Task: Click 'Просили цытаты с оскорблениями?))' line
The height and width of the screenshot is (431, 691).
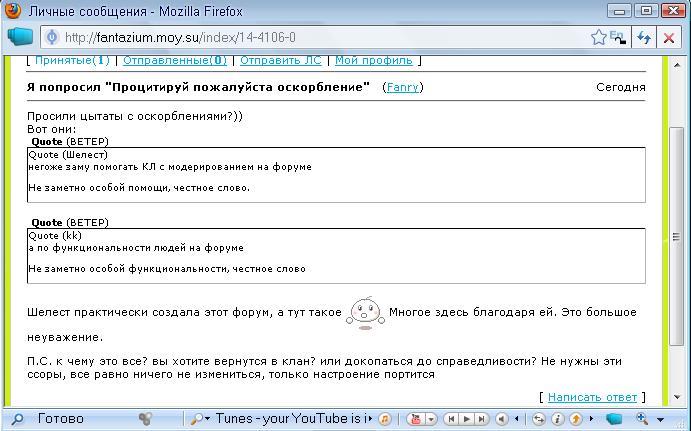Action: pyautogui.click(x=135, y=116)
